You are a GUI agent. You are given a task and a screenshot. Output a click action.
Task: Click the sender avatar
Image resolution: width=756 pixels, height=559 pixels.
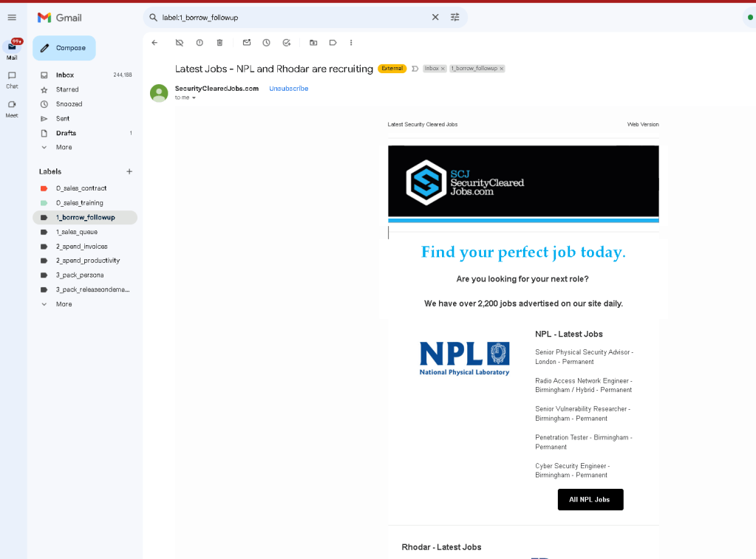point(159,93)
